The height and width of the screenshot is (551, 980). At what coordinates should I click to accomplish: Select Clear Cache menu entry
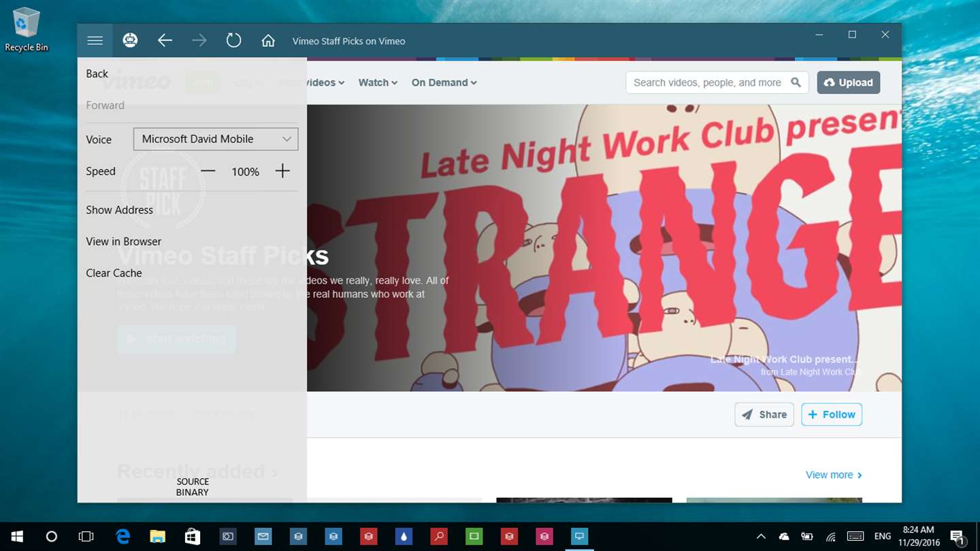(114, 273)
